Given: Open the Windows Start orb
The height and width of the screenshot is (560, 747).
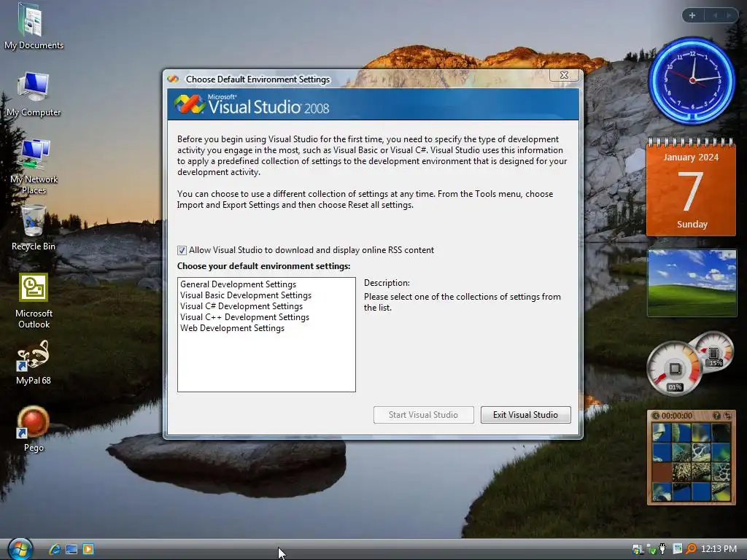Looking at the screenshot, I should 20,549.
